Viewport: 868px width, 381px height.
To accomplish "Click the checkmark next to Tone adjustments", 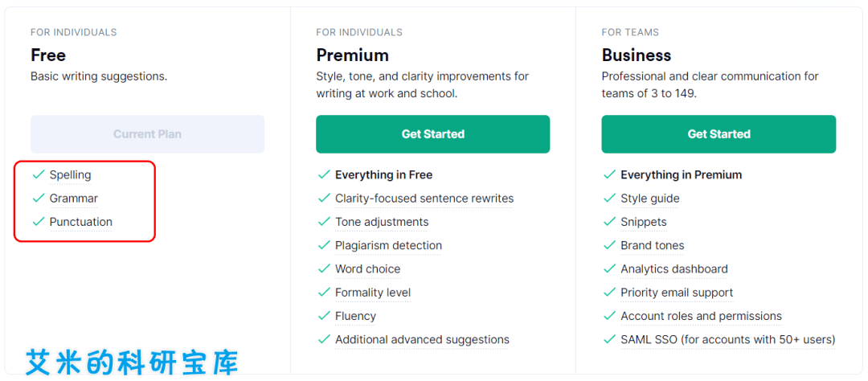I will (x=324, y=222).
